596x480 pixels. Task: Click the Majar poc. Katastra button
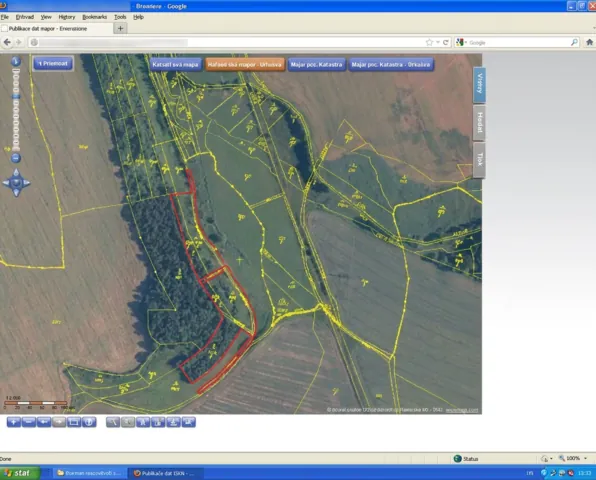tap(317, 65)
